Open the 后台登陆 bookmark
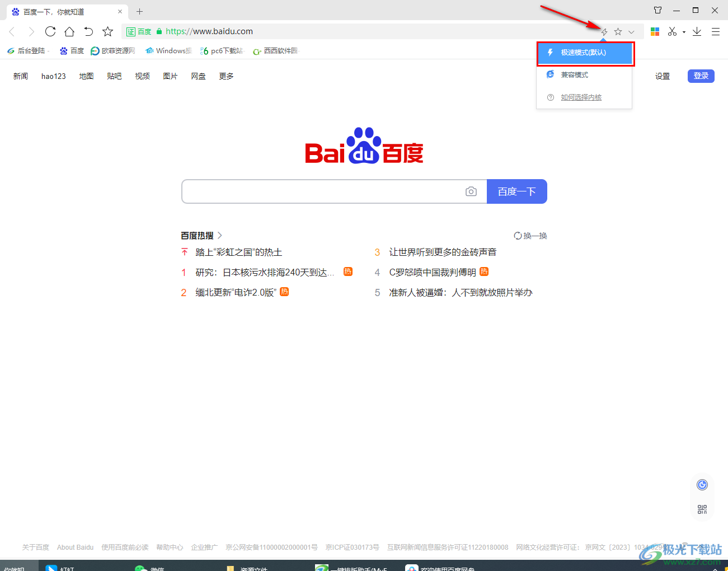Viewport: 728px width, 571px height. pos(27,51)
